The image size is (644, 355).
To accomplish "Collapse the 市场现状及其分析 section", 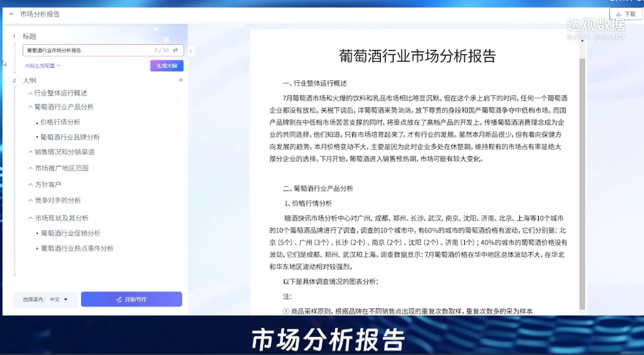I will point(31,218).
